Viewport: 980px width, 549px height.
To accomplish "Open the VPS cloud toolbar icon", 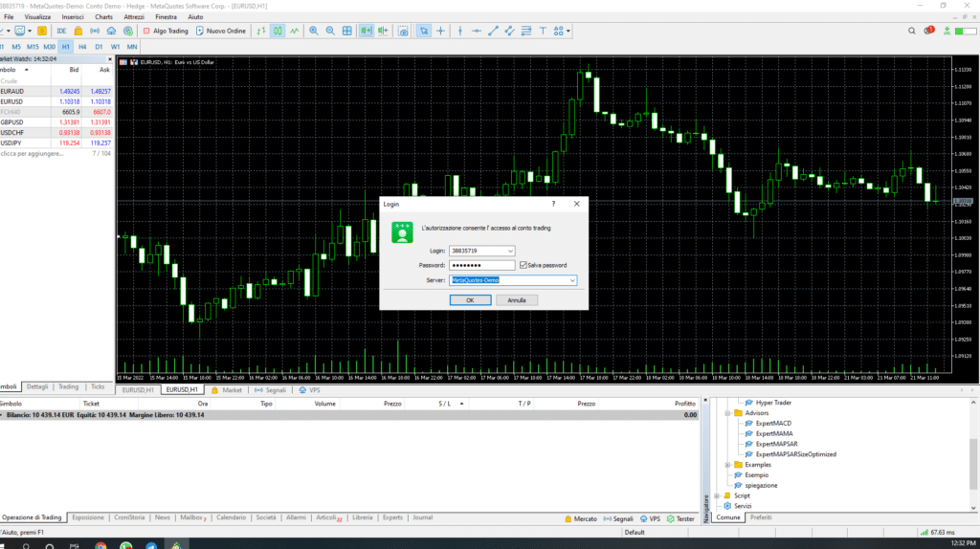I will tap(111, 31).
